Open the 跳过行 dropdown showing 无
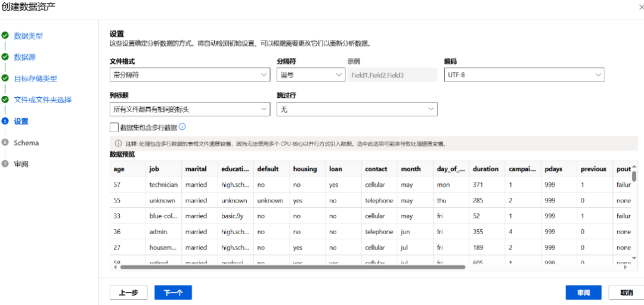The height and width of the screenshot is (305, 644). tap(357, 109)
